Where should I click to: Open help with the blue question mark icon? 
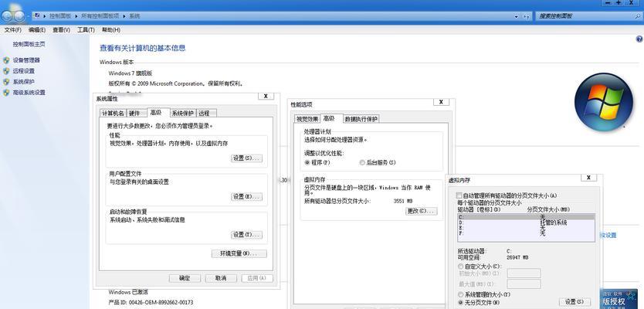(x=639, y=39)
